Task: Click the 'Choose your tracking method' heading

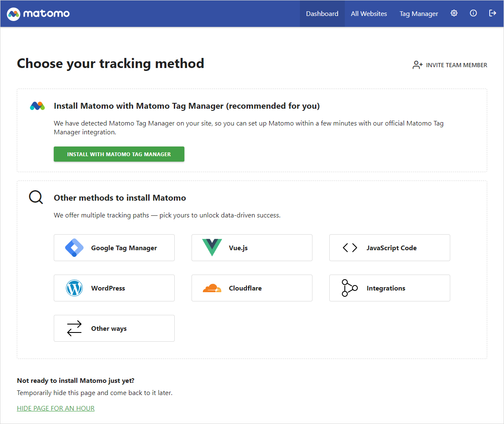Action: click(110, 63)
